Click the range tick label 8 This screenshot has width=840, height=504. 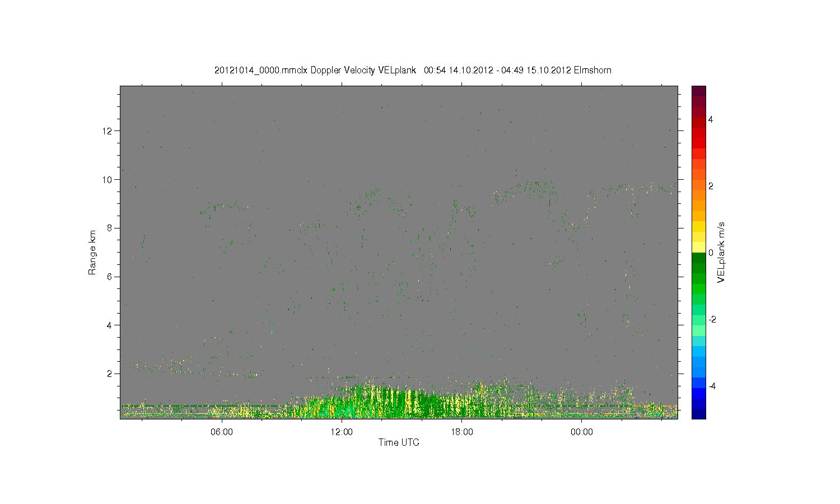(109, 228)
